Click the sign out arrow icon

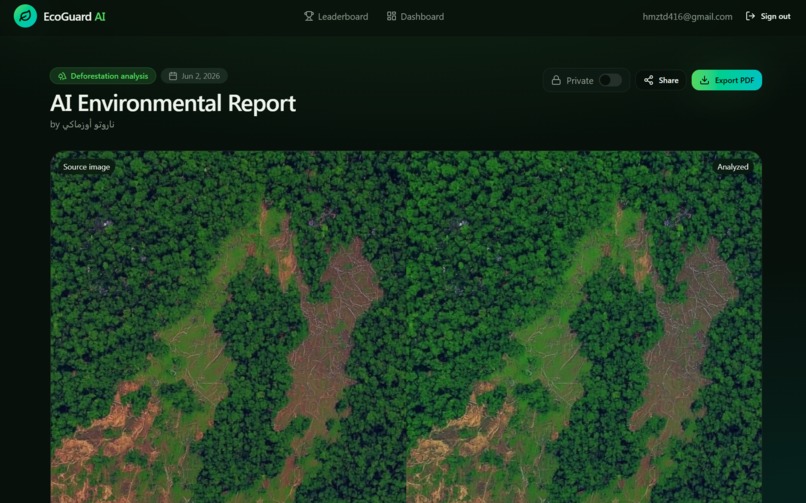coord(750,16)
